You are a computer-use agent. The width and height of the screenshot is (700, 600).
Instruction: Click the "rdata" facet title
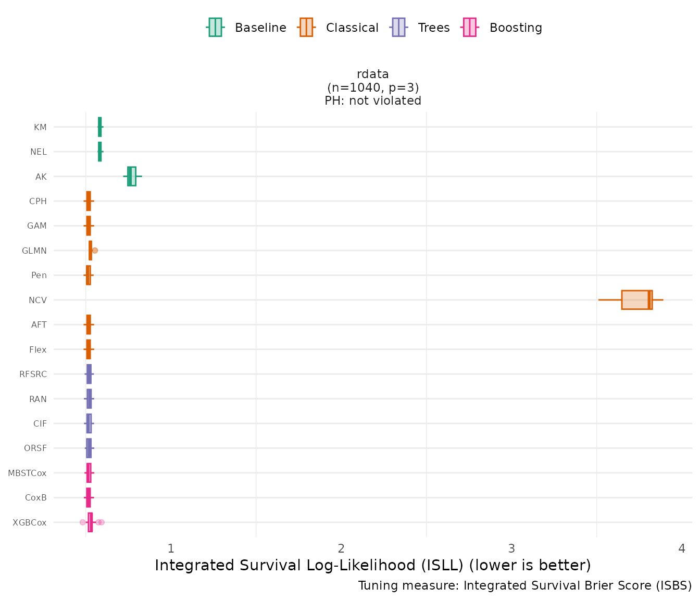(373, 74)
